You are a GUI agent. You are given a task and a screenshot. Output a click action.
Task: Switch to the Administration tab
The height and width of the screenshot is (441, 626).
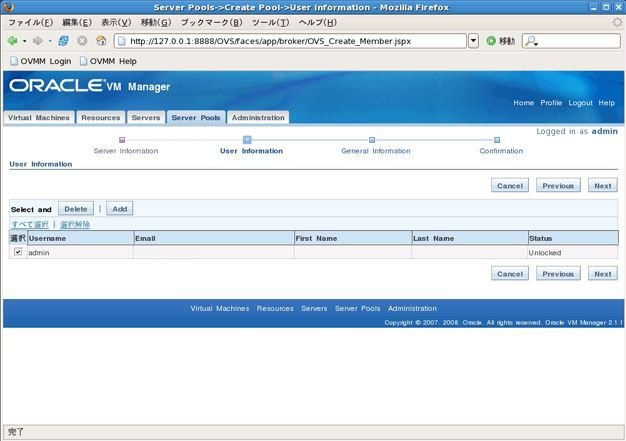(x=258, y=118)
